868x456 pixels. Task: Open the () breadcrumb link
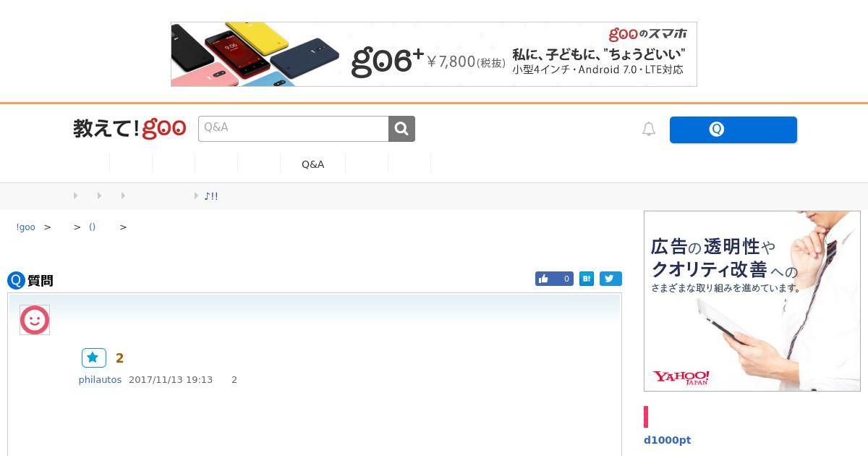(x=92, y=227)
